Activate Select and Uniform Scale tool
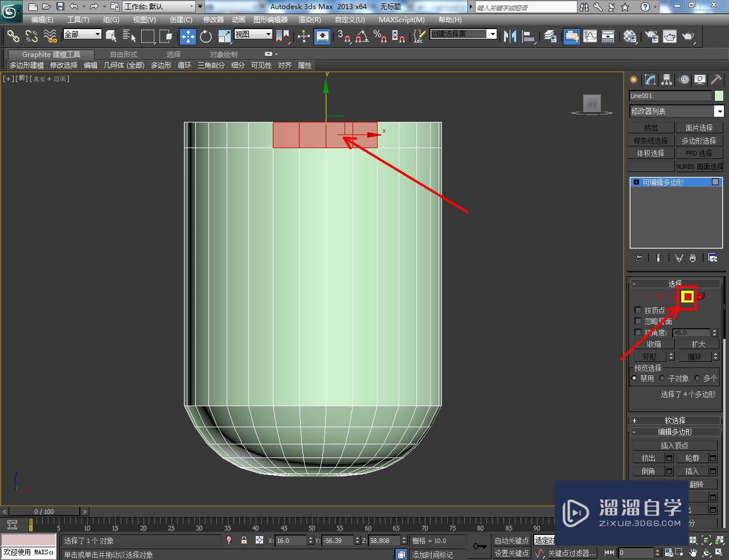The width and height of the screenshot is (729, 560). coord(224,36)
